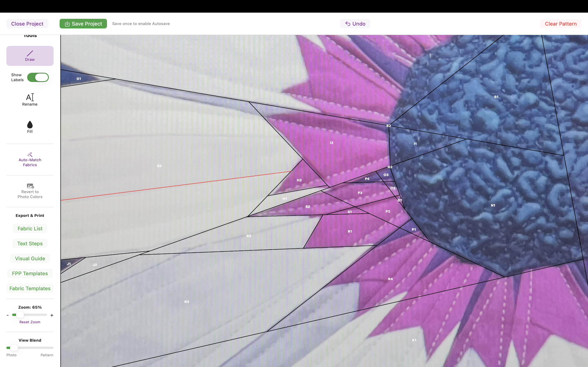Viewport: 588px width, 367px height.
Task: Open Fabric Templates export
Action: [30, 288]
